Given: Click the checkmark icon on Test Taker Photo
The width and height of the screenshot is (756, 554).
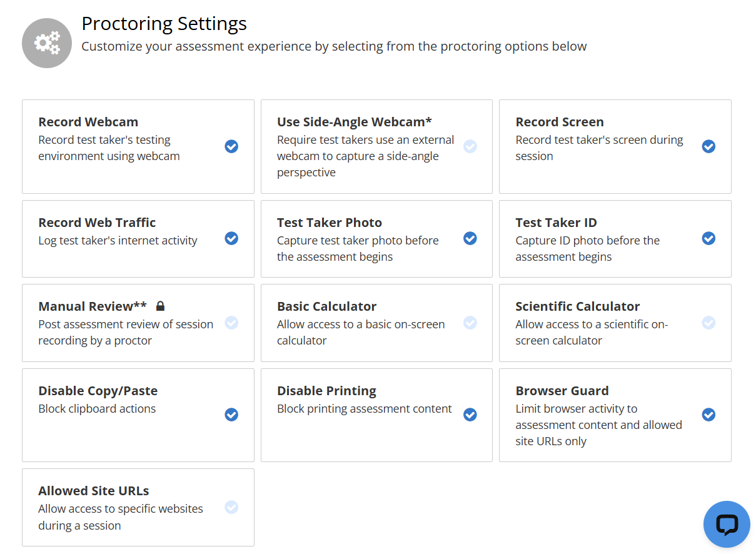Looking at the screenshot, I should point(470,239).
